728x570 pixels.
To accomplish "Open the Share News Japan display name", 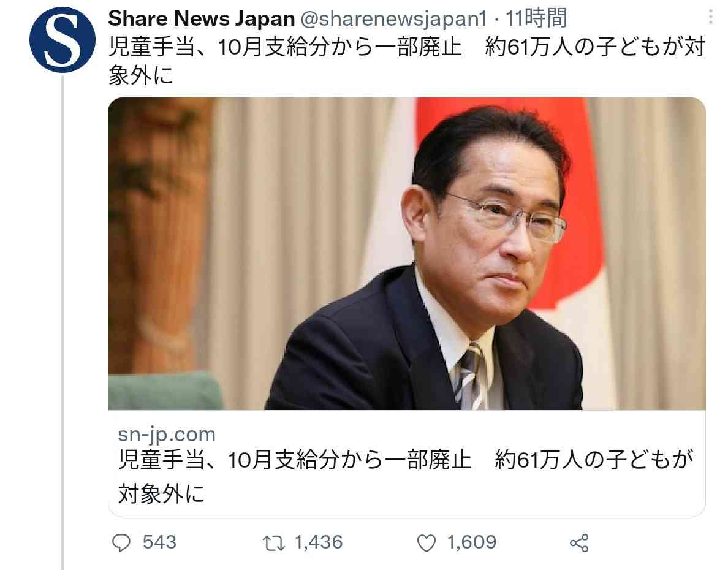I will point(202,18).
